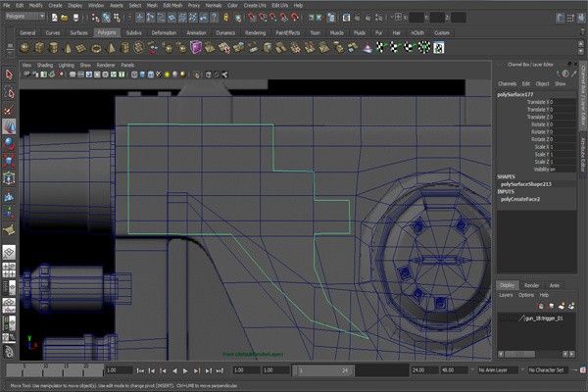This screenshot has width=588, height=392.
Task: Create a polygon pyramid from the shelf
Action: point(110,48)
